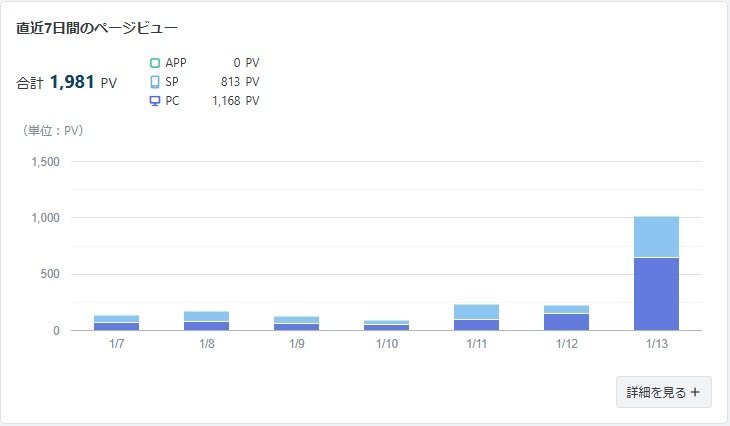The width and height of the screenshot is (730, 426).
Task: Click the stacked bar for 1/9
Action: tap(296, 323)
